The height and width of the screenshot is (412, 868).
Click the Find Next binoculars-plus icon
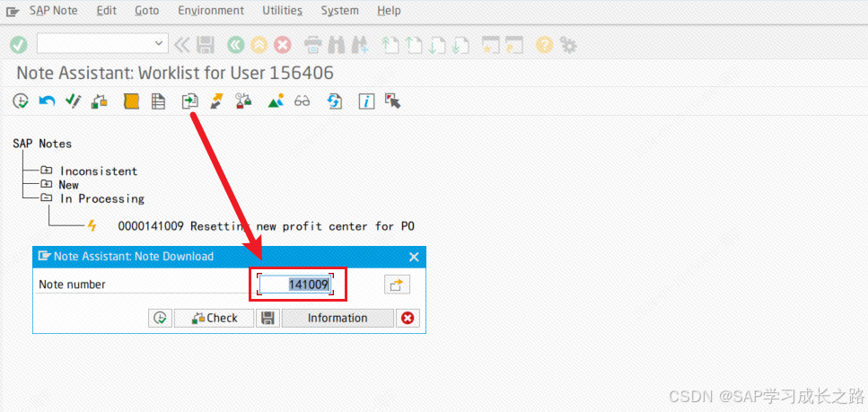coord(360,44)
